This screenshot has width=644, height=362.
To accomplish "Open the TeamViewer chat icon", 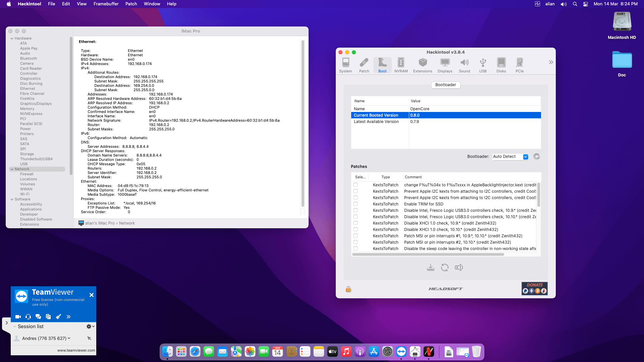I will (38, 317).
